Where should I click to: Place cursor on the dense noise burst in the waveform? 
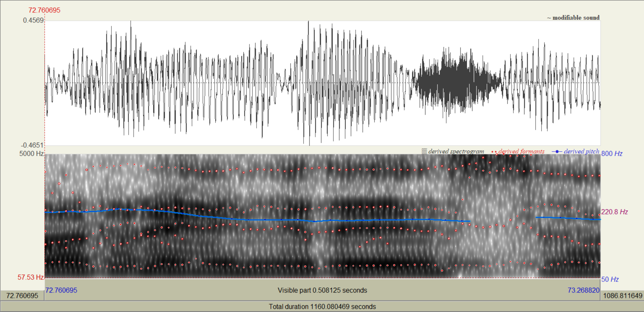coord(457,82)
